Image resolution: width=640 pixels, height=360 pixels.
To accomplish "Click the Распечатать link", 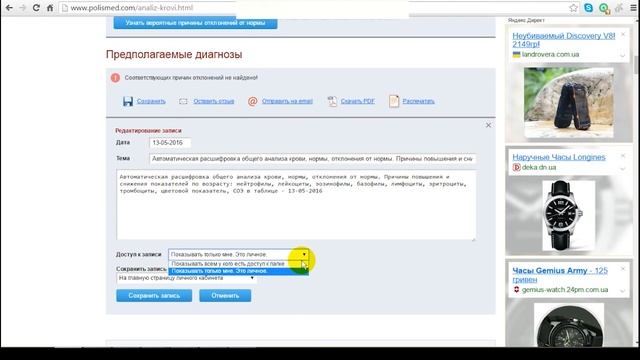I will [x=418, y=101].
